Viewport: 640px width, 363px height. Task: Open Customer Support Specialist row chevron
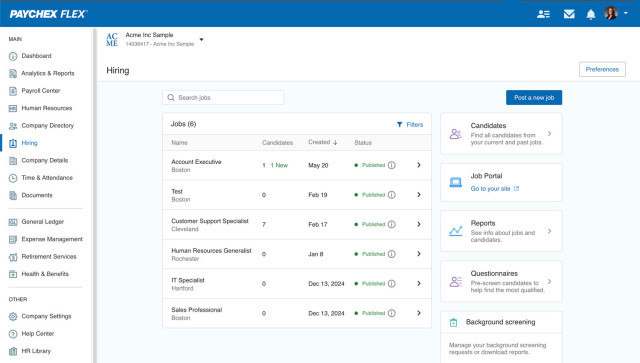[419, 224]
